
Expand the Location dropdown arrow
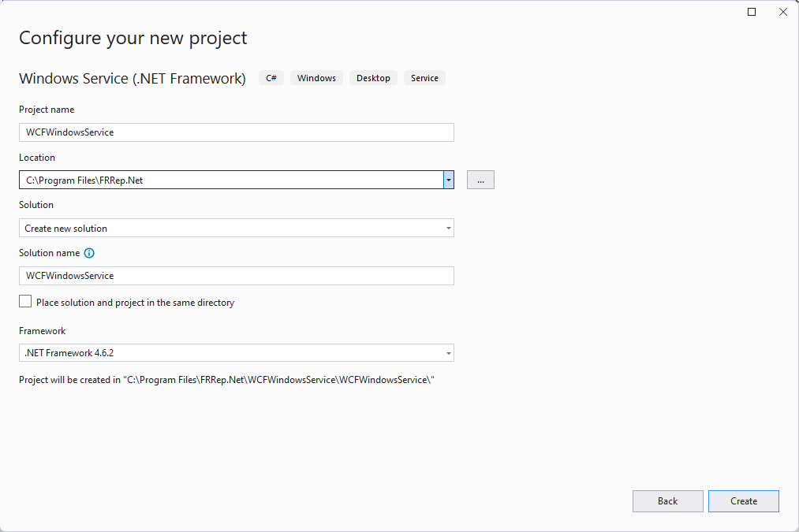448,180
